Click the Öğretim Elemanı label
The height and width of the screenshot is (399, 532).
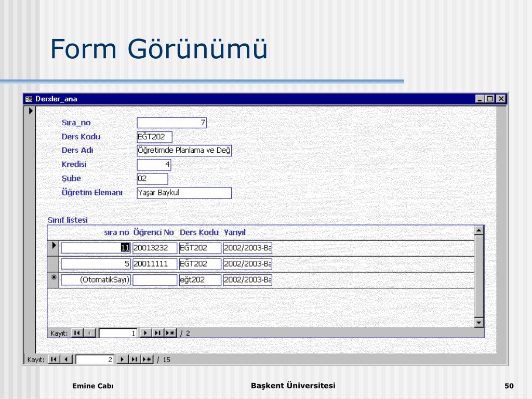pyautogui.click(x=92, y=192)
